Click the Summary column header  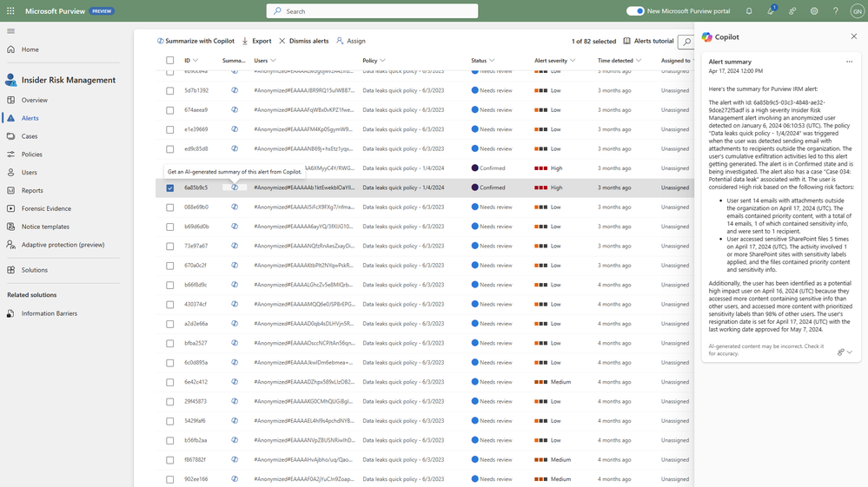coord(234,60)
